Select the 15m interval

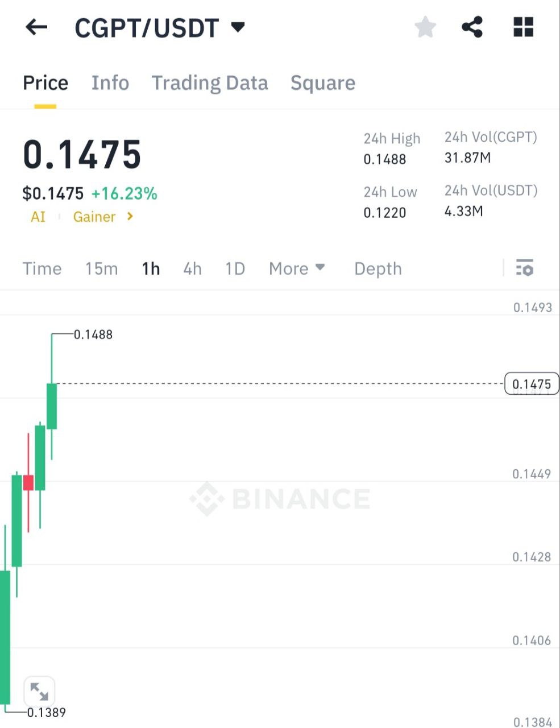[x=102, y=268]
